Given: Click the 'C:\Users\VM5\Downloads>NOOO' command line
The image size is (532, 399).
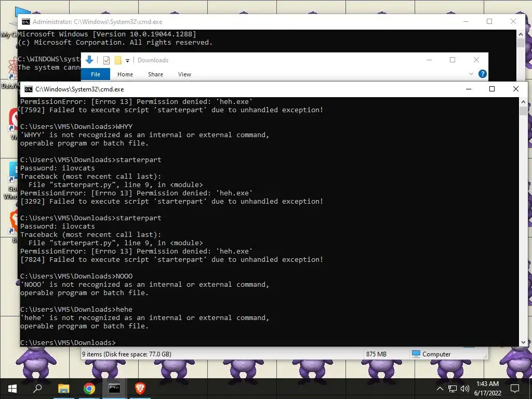Looking at the screenshot, I should (76, 276).
